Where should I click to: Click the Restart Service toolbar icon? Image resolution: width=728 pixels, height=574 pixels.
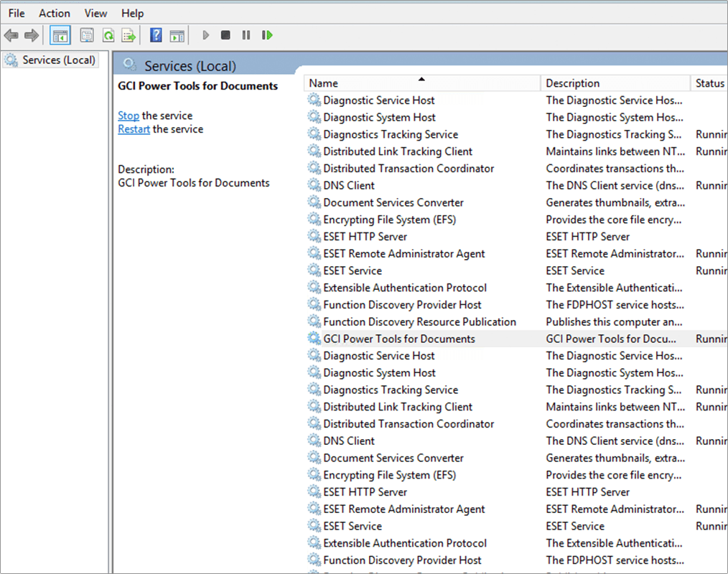(x=267, y=35)
